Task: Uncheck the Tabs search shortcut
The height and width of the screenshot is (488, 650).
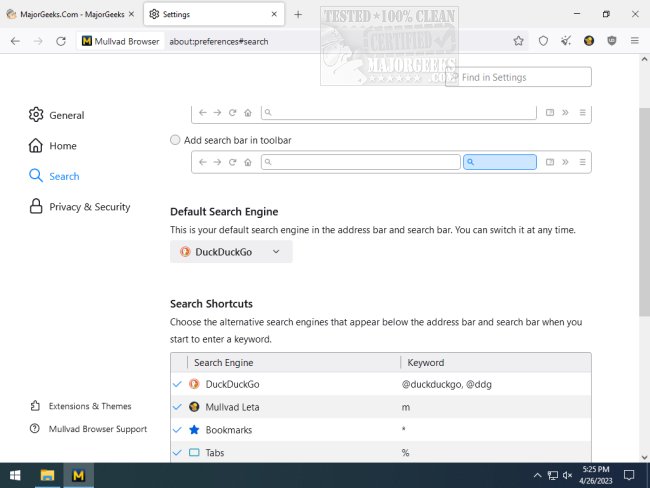Action: coord(177,452)
